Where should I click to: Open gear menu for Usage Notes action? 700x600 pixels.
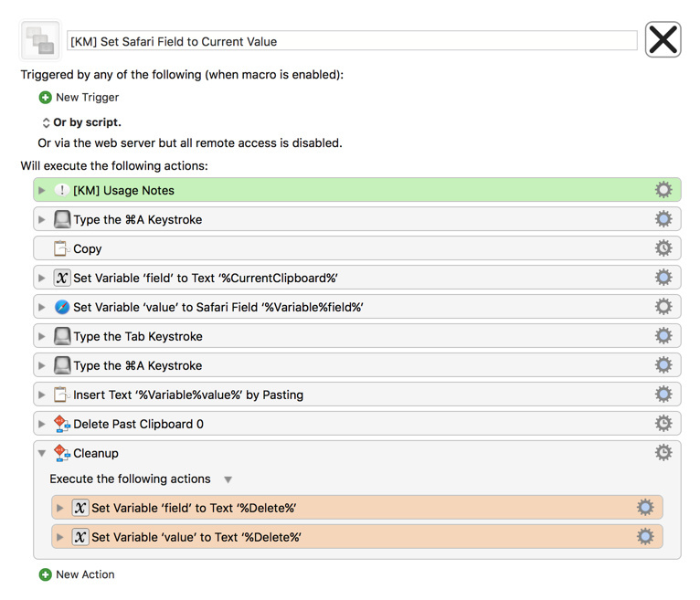pos(663,190)
